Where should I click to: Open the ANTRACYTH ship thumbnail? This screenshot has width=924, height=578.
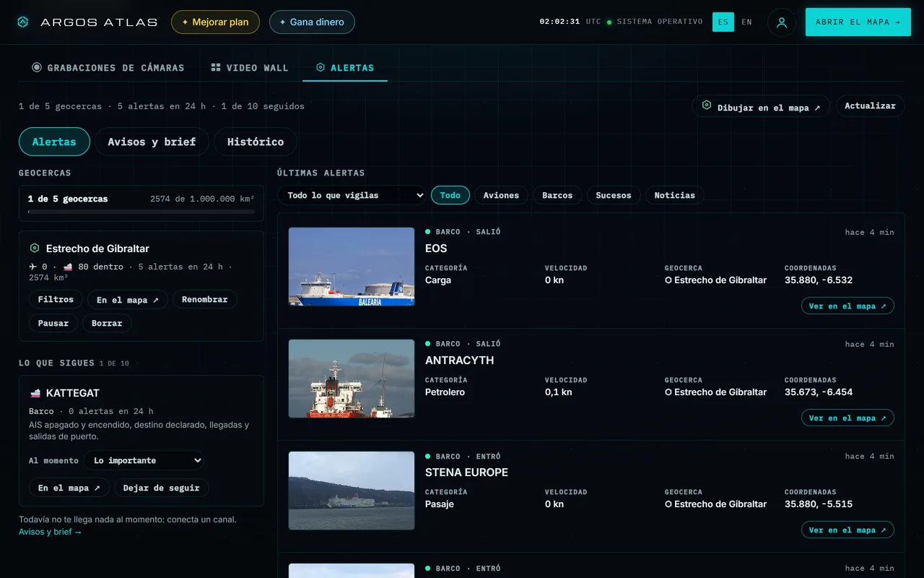(x=352, y=379)
